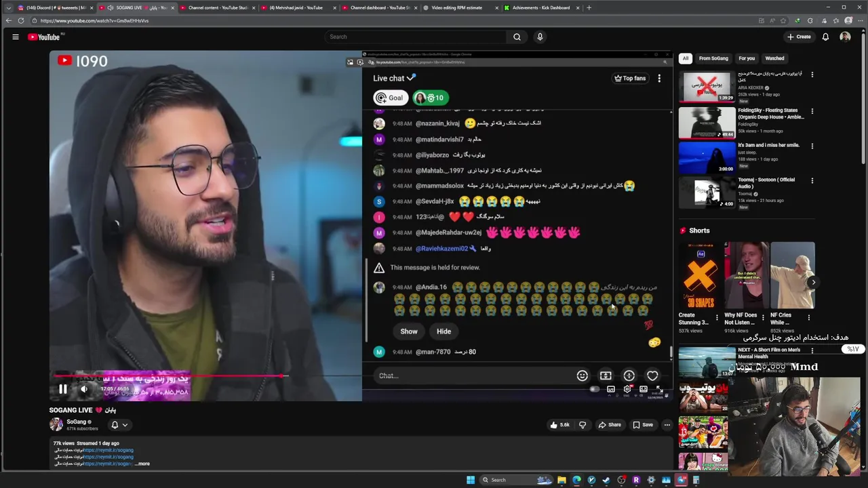Image resolution: width=868 pixels, height=488 pixels.
Task: Open the FoldingSky Floating States thumbnail
Action: coord(707,122)
